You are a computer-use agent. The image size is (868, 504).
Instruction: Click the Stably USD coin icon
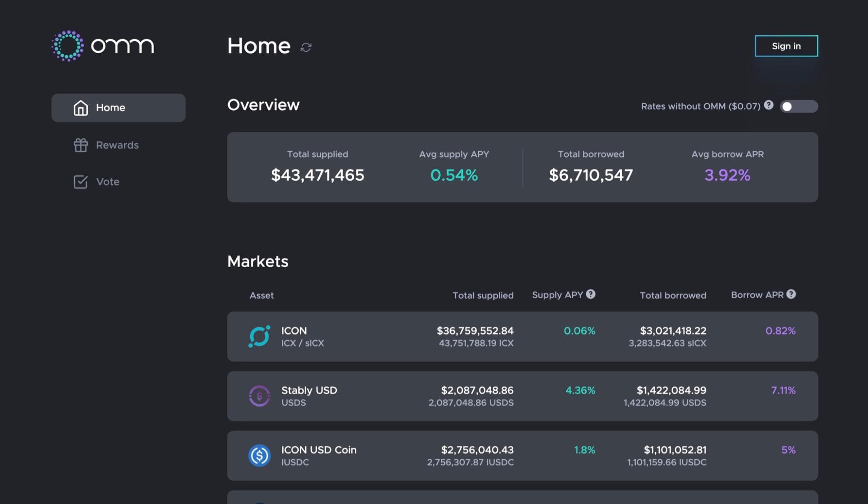pos(259,396)
